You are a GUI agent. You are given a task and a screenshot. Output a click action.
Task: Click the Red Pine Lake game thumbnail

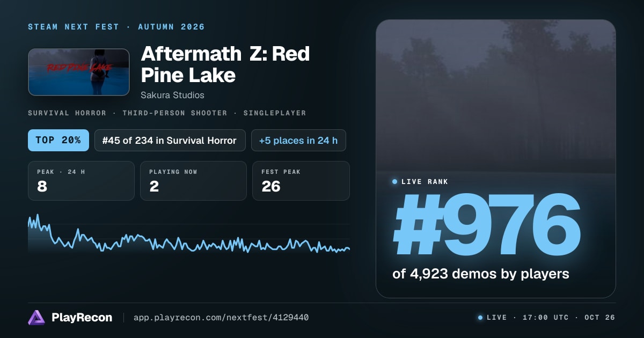click(x=79, y=72)
